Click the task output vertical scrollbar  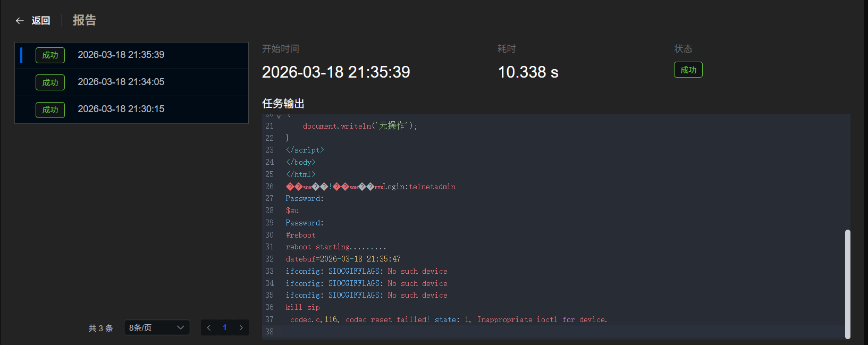pos(847,283)
